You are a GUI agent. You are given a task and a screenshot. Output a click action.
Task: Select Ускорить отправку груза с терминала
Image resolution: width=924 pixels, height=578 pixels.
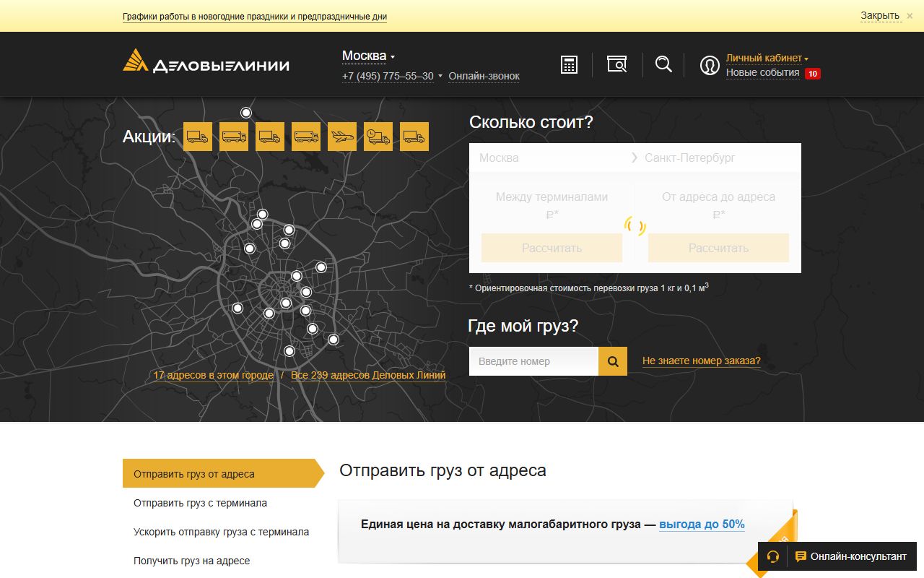[x=221, y=532]
